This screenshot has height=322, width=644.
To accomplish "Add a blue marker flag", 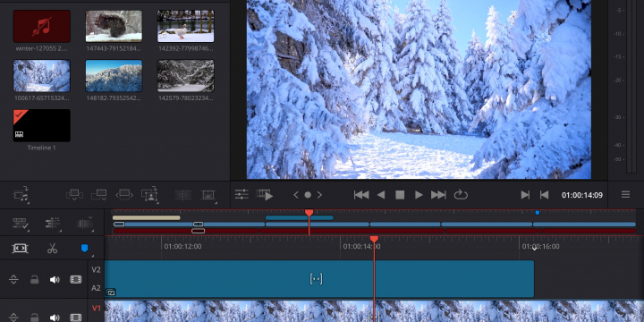I will pos(85,248).
